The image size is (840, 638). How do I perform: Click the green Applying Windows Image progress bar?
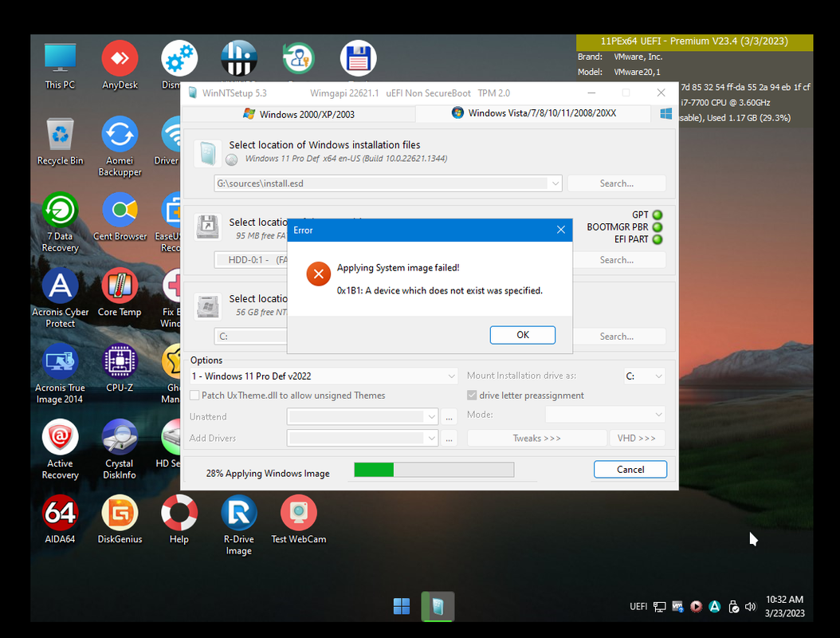(x=434, y=471)
